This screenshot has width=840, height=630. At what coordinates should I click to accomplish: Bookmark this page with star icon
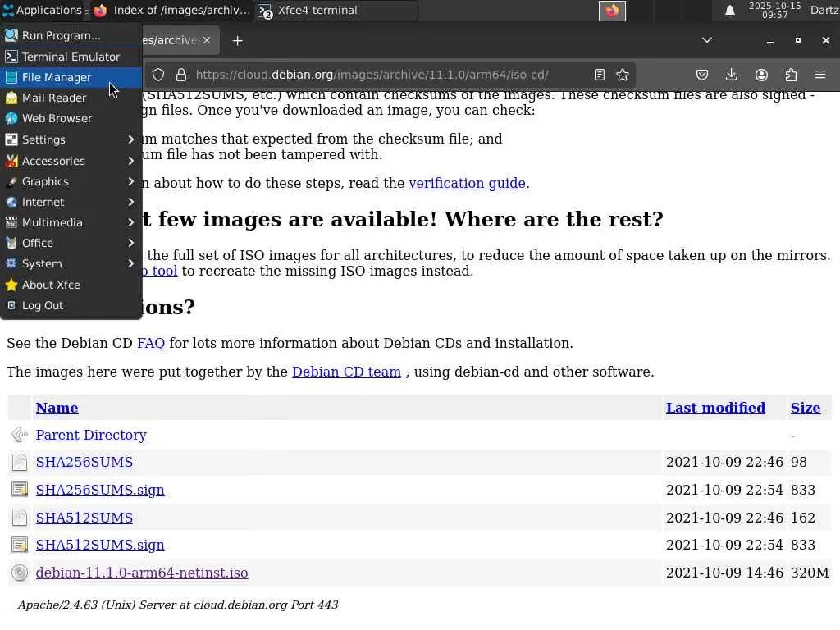(623, 75)
